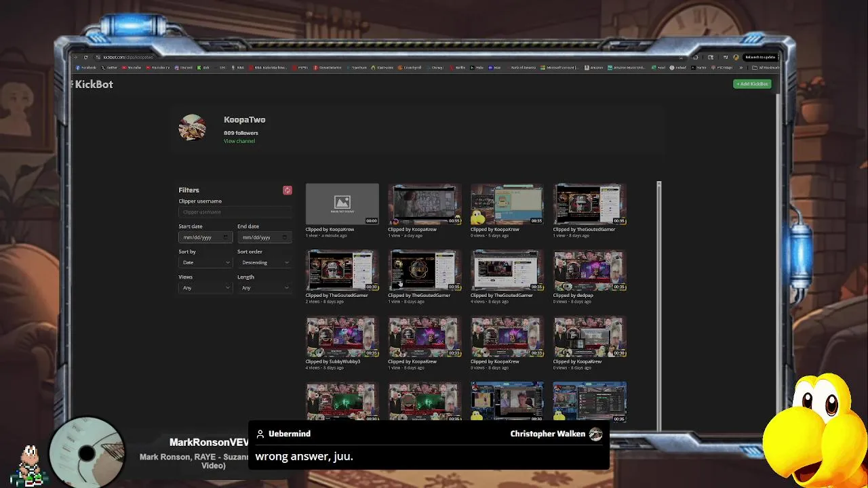Click the browser reload icon
Screen dimensions: 868x488
(85, 57)
